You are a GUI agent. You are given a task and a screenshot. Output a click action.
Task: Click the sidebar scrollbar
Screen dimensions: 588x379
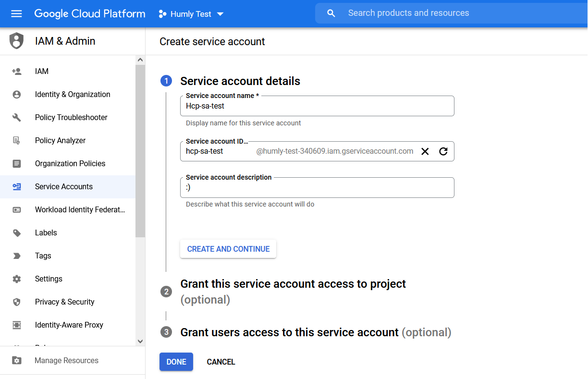pos(140,144)
